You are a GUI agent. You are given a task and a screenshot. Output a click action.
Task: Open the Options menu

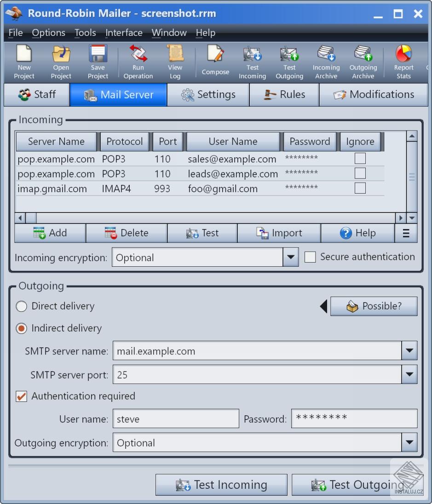tap(49, 33)
